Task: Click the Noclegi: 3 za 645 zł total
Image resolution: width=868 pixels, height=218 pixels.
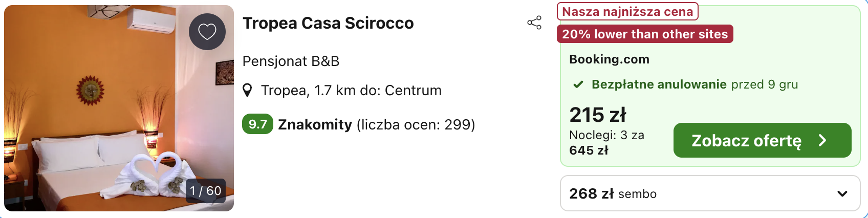Action: pyautogui.click(x=606, y=143)
